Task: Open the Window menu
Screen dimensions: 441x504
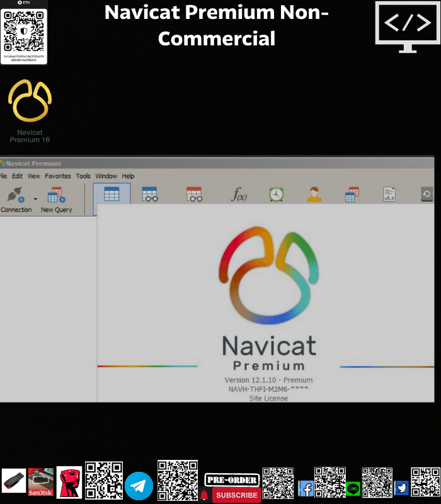Action: (x=106, y=176)
